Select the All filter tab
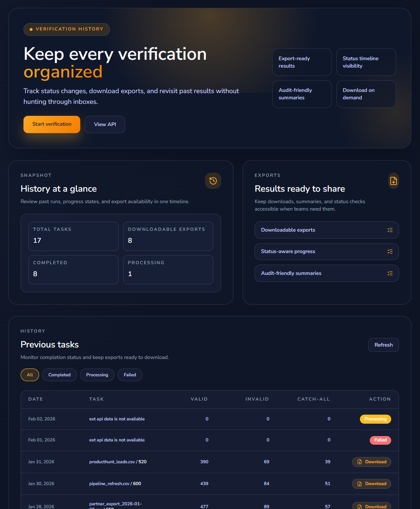This screenshot has width=420, height=509. click(x=30, y=375)
